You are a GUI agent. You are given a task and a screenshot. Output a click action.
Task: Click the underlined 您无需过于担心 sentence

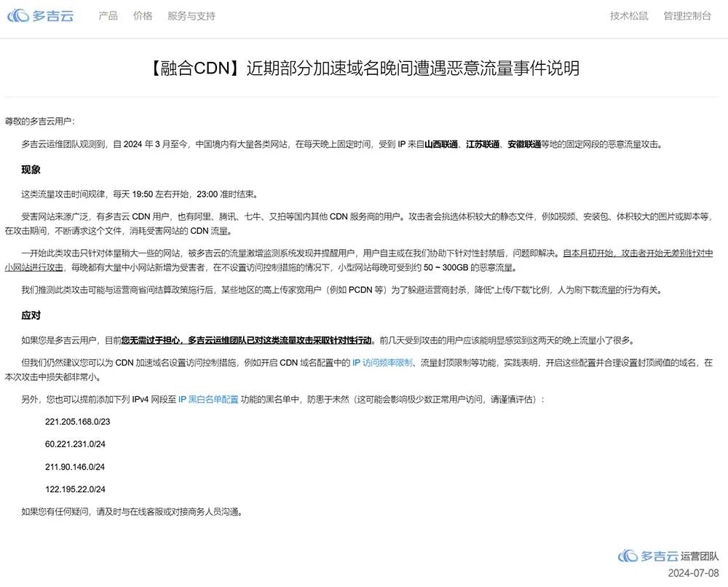[x=246, y=340]
